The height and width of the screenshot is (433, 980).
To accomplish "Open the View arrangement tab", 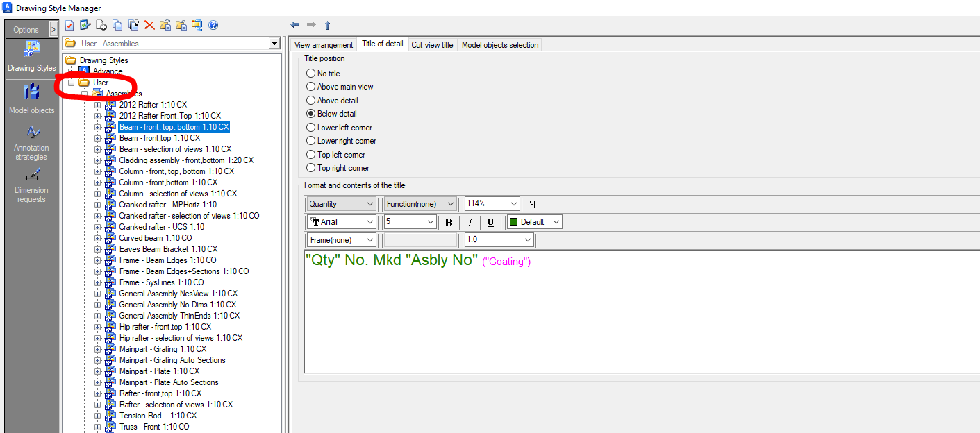I will [323, 44].
